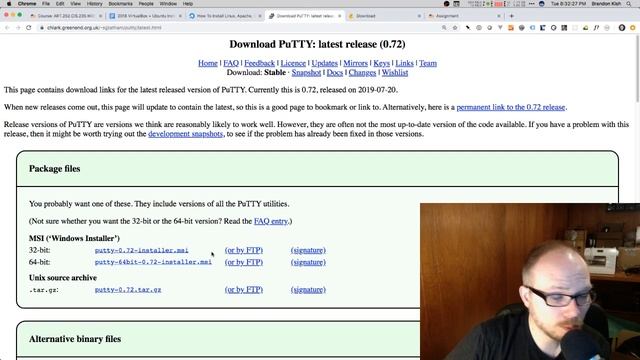Image resolution: width=640 pixels, height=360 pixels.
Task: Open the Snapshot download link
Action: pos(306,73)
